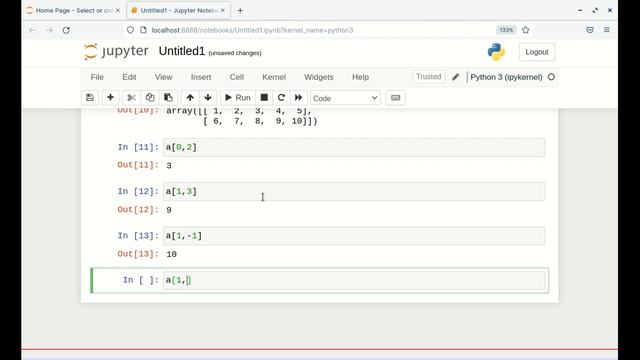
Task: Reset the 133% zoom level badge
Action: tap(506, 30)
